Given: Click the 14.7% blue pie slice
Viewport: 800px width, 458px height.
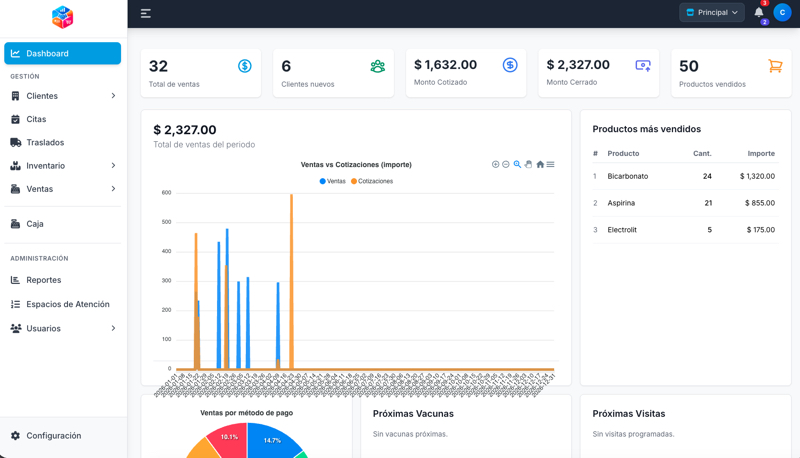Looking at the screenshot, I should point(272,441).
